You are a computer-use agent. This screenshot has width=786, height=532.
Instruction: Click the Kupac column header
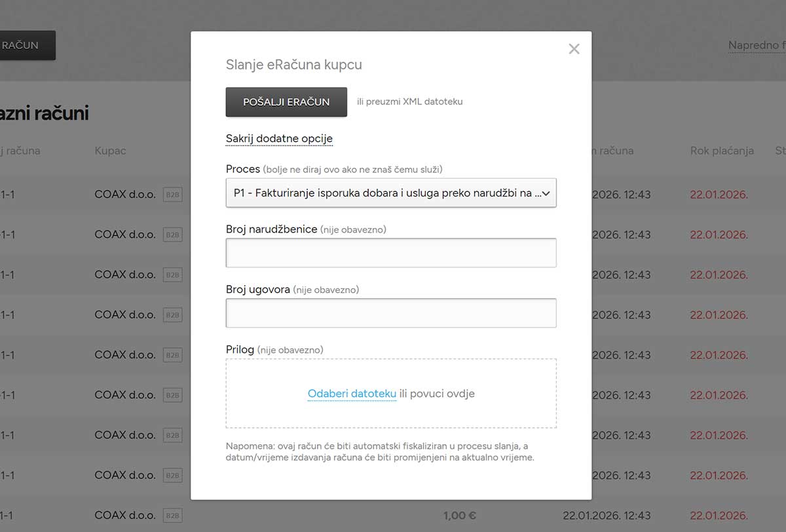tap(110, 151)
